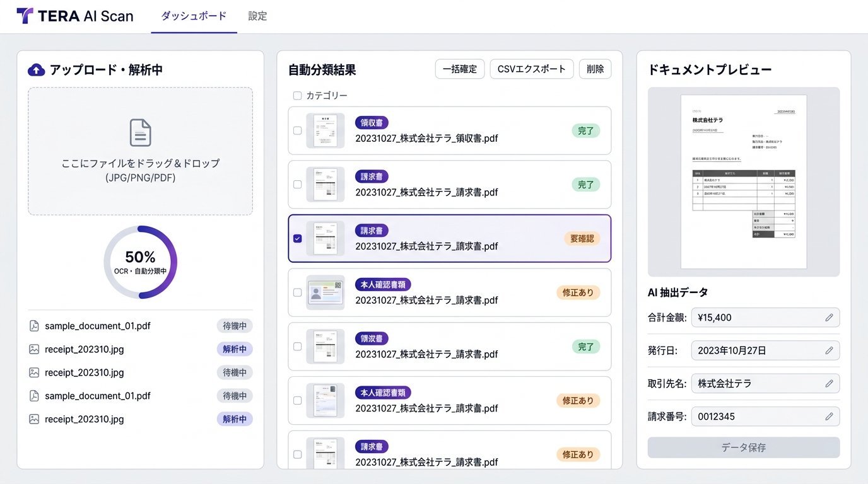Click the PDF file icon beside sample_document_01.pdf
The height and width of the screenshot is (484, 868).
pos(35,326)
